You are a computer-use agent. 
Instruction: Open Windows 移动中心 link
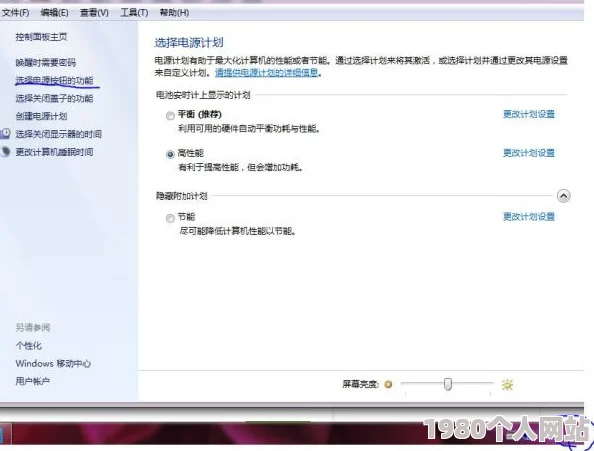point(53,364)
